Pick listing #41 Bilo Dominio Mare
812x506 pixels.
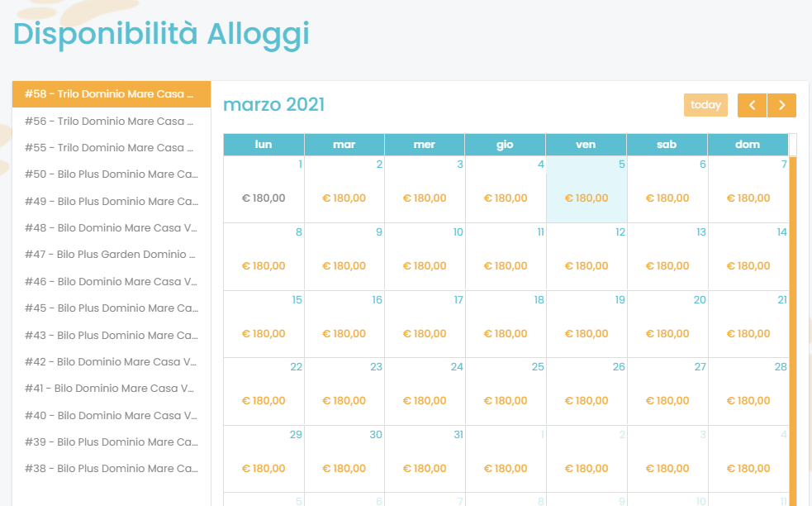[x=111, y=389]
